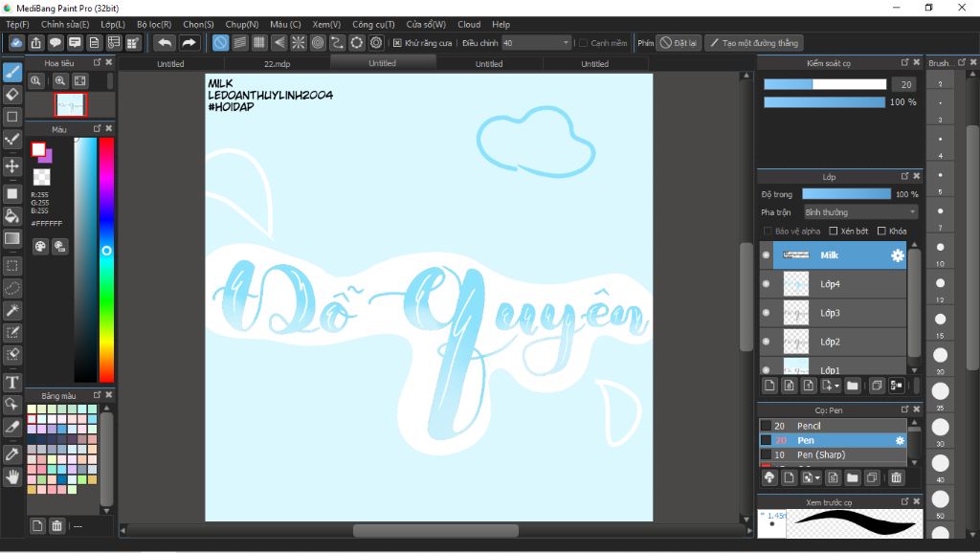Enable the Xén bớt checkbox
980x553 pixels.
[834, 232]
